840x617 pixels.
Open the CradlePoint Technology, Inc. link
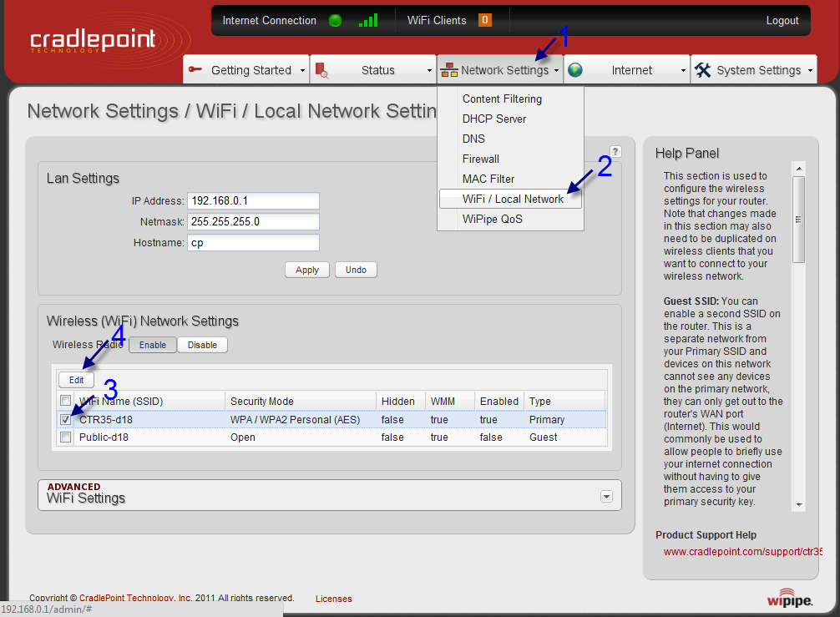(x=135, y=599)
